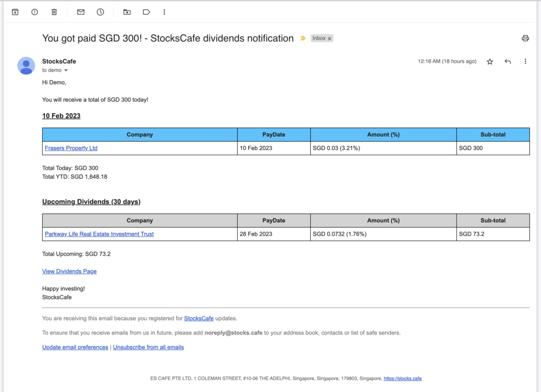
Task: Click 'Total Today: SGD 300' text
Action: click(70, 168)
